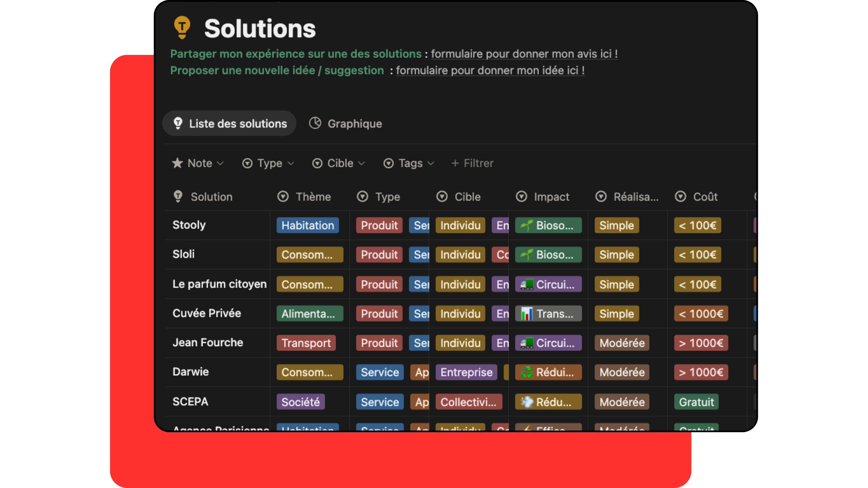Click the blue Habitation tag for Stooly
Viewport: 868px width, 488px height.
pyautogui.click(x=308, y=225)
